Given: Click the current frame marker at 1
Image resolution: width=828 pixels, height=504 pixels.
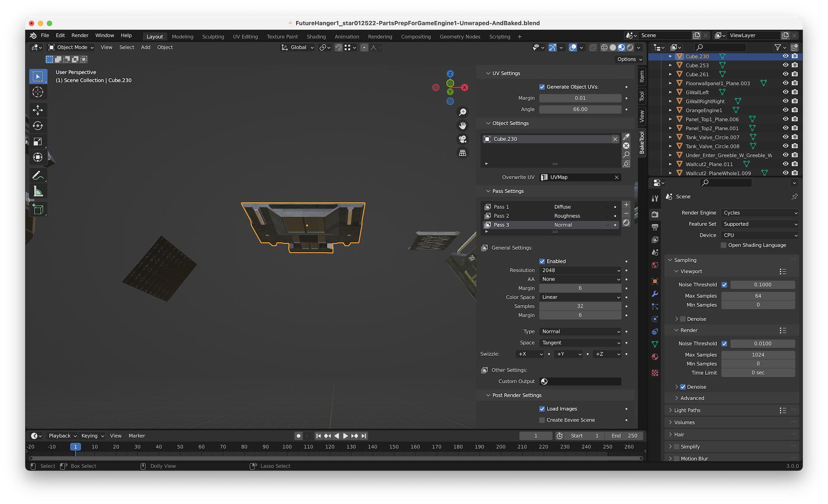Looking at the screenshot, I should [76, 447].
